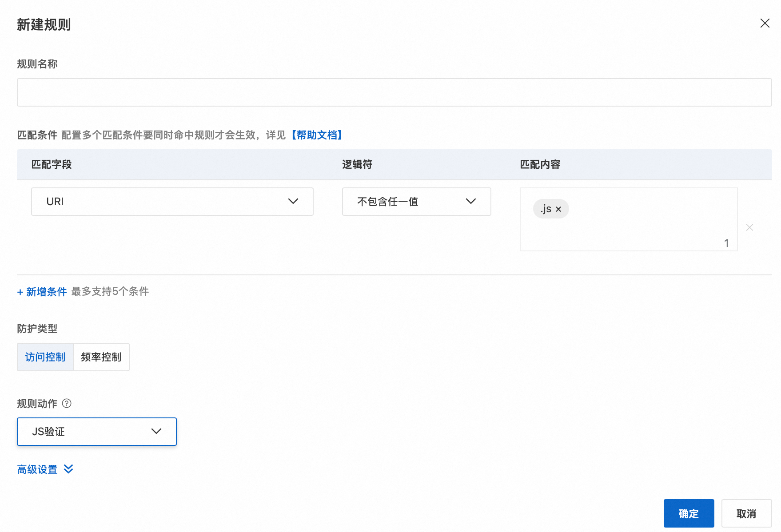Delete the URI condition row with the X icon
Image resolution: width=781 pixels, height=532 pixels.
(x=749, y=227)
